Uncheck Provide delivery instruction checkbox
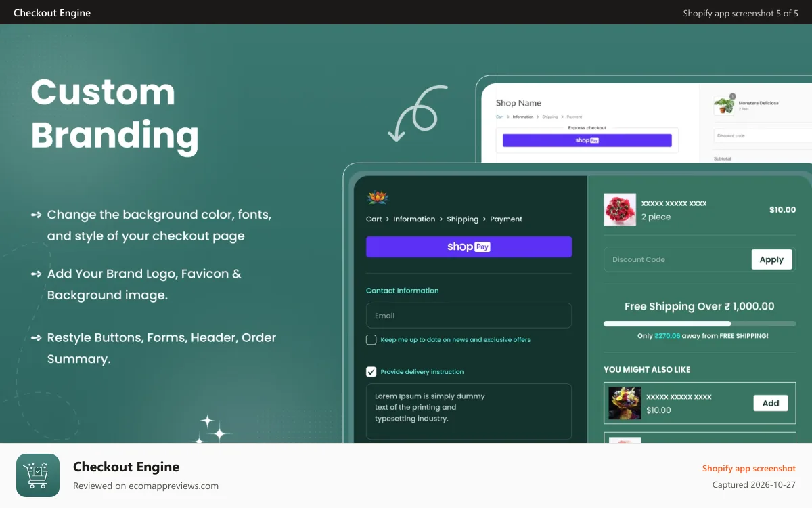The width and height of the screenshot is (812, 508). coord(371,372)
